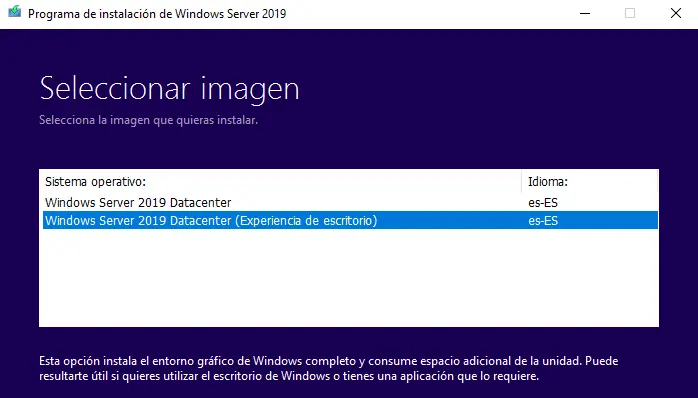
Task: Click empty white area of the image list
Action: pos(349,278)
